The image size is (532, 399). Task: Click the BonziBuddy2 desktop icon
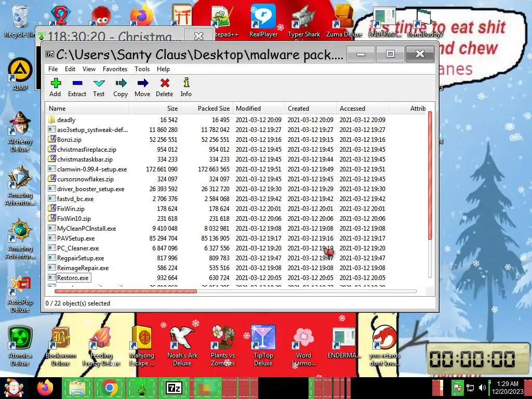425,24
